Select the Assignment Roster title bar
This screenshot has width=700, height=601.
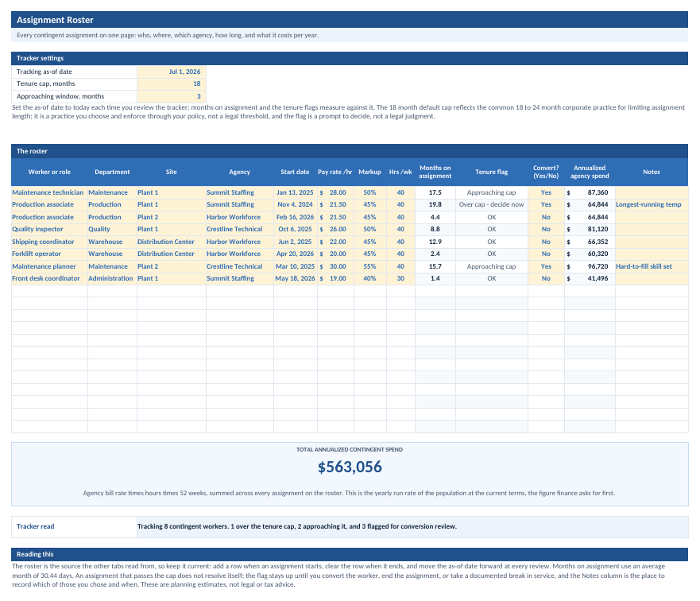click(x=350, y=20)
